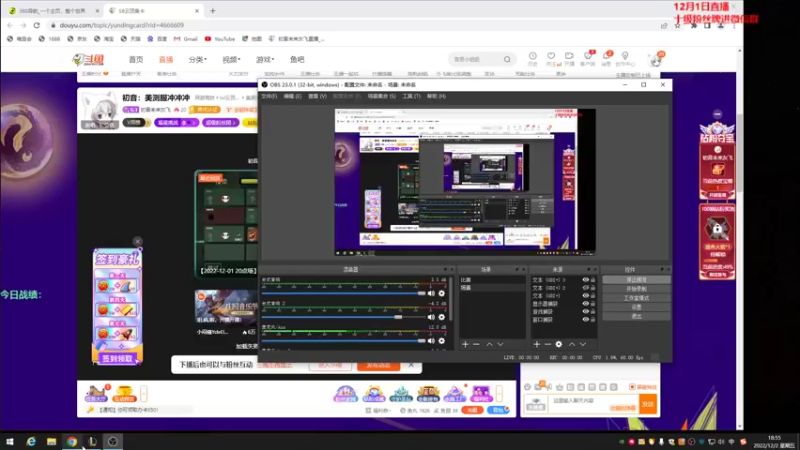The image size is (800, 450).
Task: Move scene up in scenes list
Action: pos(489,344)
